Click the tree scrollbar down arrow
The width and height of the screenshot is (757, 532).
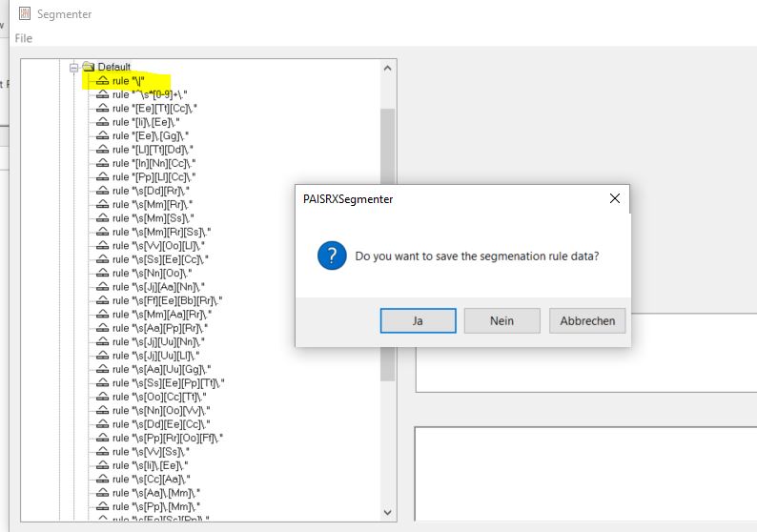pos(387,512)
